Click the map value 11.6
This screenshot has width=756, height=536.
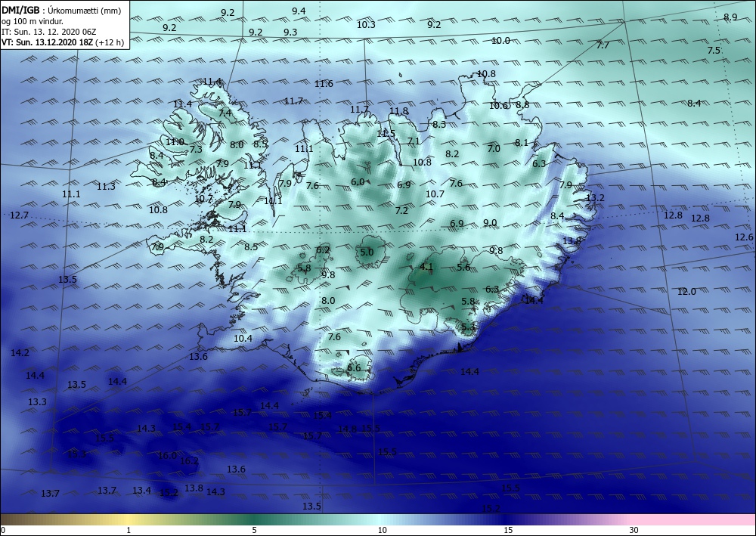point(324,84)
